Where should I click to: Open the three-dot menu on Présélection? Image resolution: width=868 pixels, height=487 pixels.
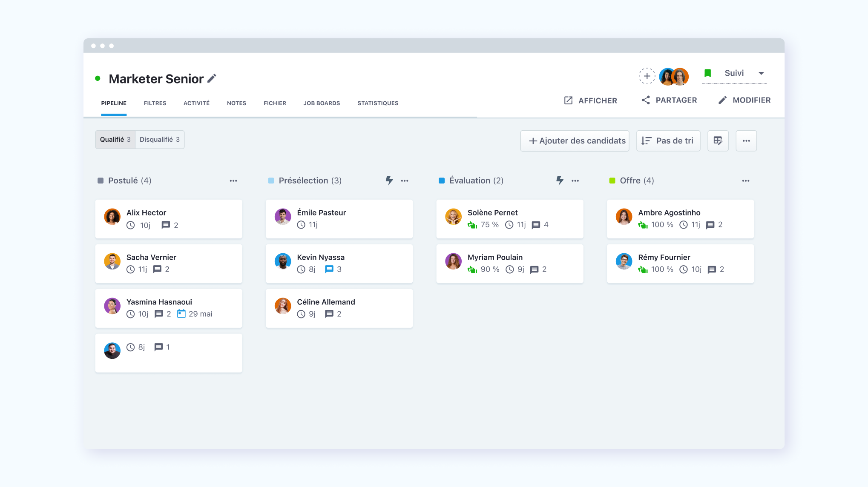(404, 180)
